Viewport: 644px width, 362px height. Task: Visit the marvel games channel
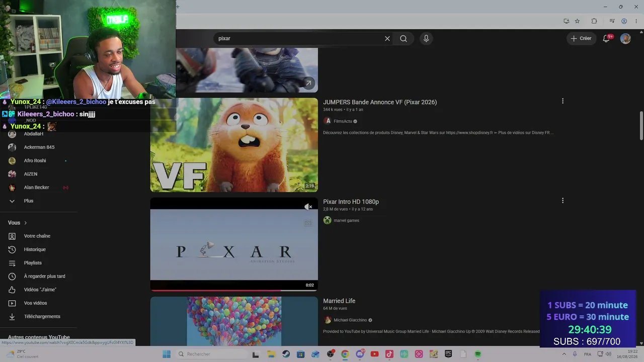point(346,221)
